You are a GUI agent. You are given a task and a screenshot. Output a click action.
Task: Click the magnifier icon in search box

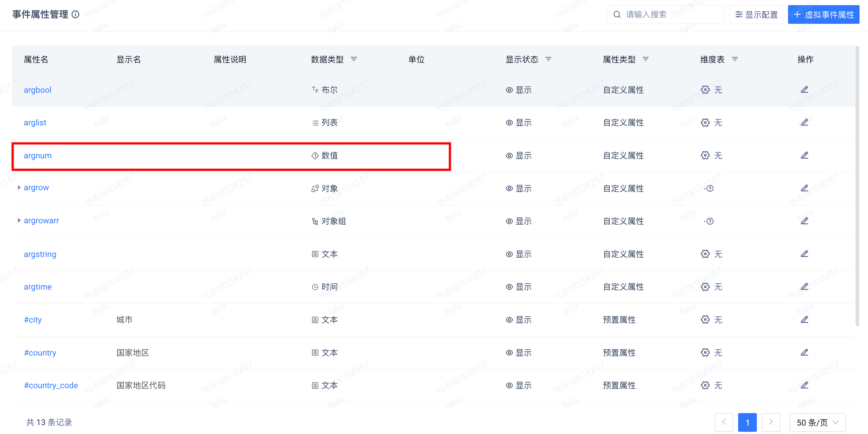pyautogui.click(x=617, y=15)
